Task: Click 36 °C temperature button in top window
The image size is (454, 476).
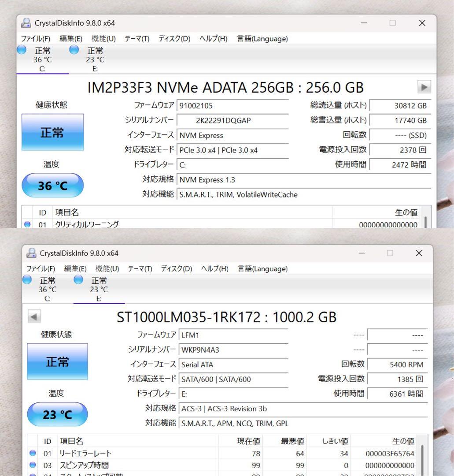Action: coord(52,186)
